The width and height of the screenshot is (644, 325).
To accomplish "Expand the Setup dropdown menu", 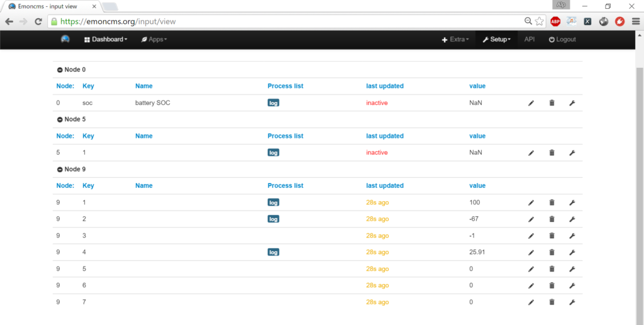I will (496, 39).
